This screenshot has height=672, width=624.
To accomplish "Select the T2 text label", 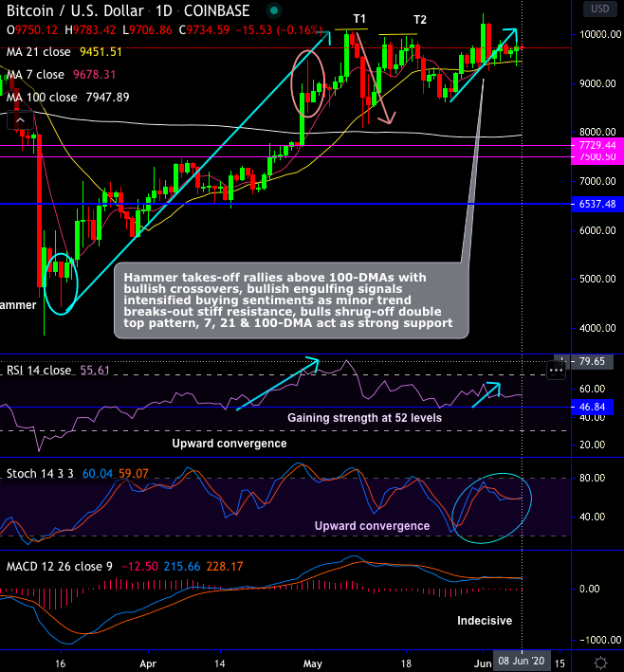I will (x=420, y=20).
